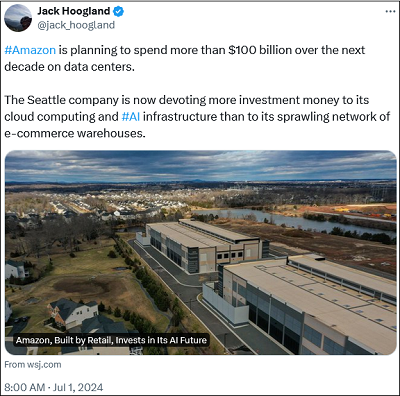The width and height of the screenshot is (400, 396).
Task: Click the blue verified badge
Action: click(x=118, y=11)
